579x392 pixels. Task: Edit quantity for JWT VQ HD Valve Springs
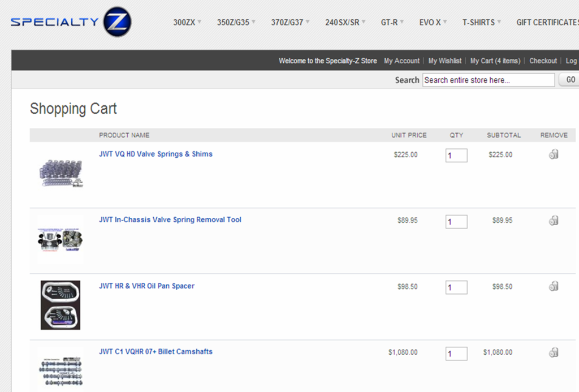click(x=456, y=156)
